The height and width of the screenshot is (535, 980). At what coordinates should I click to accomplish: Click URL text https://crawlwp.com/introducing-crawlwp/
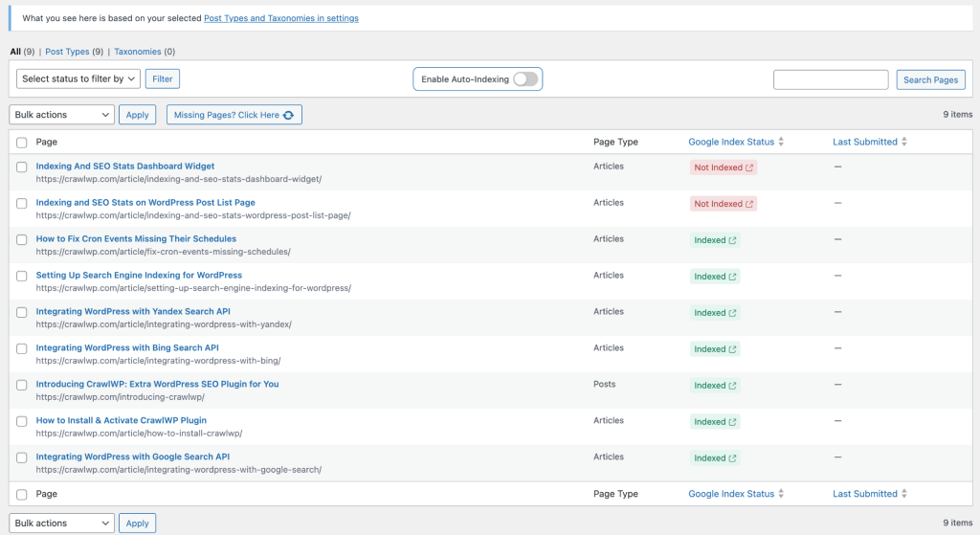120,397
